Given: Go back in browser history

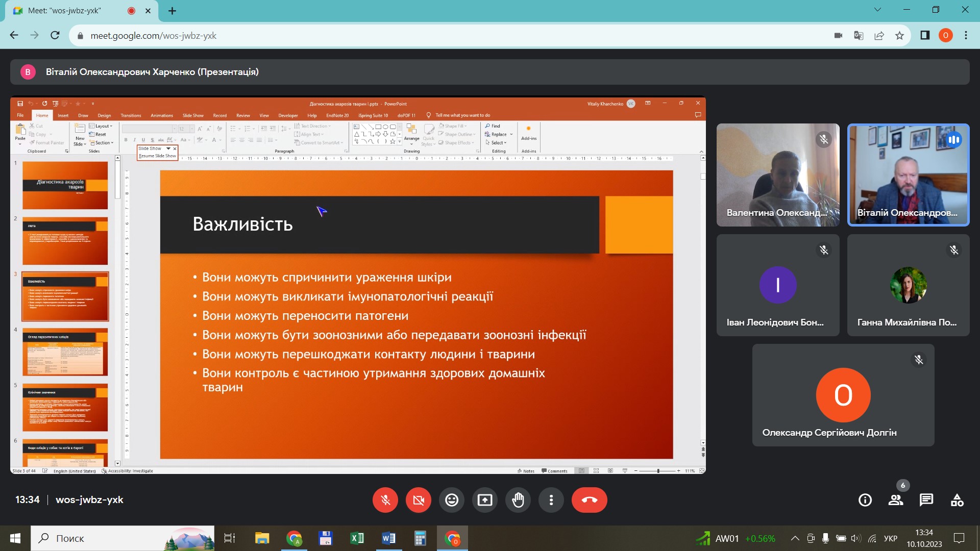Looking at the screenshot, I should tap(14, 35).
